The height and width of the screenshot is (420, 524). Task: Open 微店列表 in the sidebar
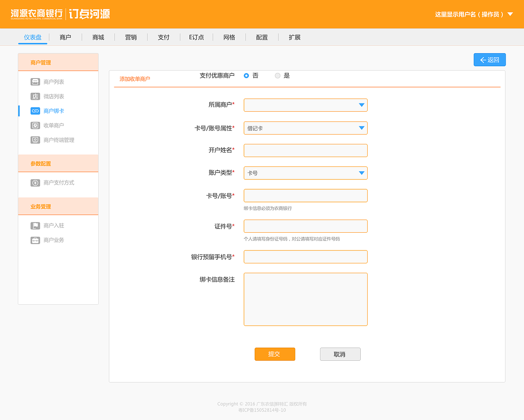(x=54, y=97)
